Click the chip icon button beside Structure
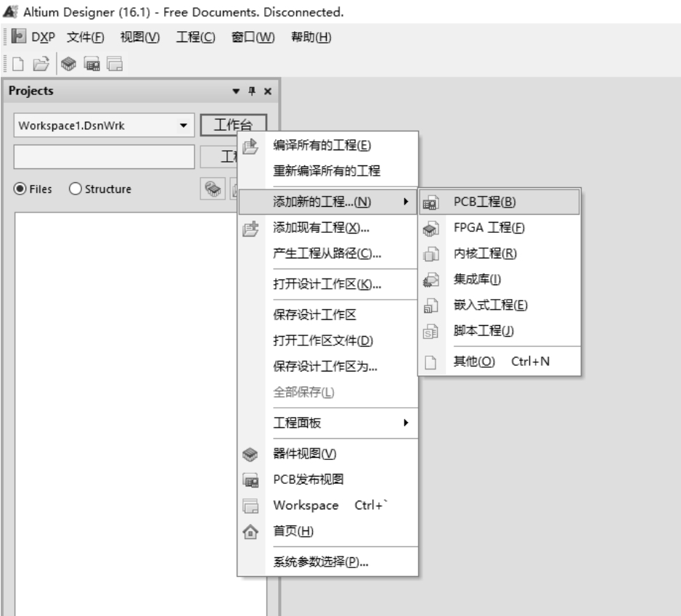The width and height of the screenshot is (681, 616). (213, 189)
